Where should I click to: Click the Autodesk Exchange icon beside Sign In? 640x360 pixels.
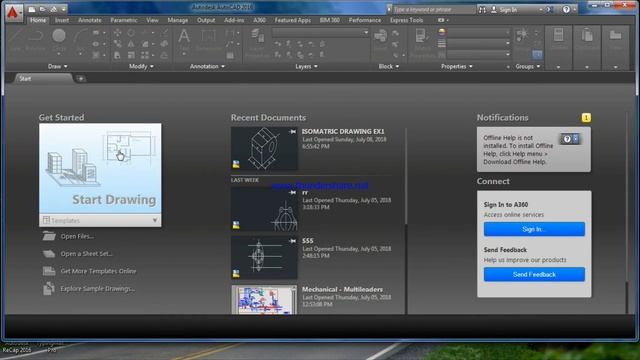point(549,9)
